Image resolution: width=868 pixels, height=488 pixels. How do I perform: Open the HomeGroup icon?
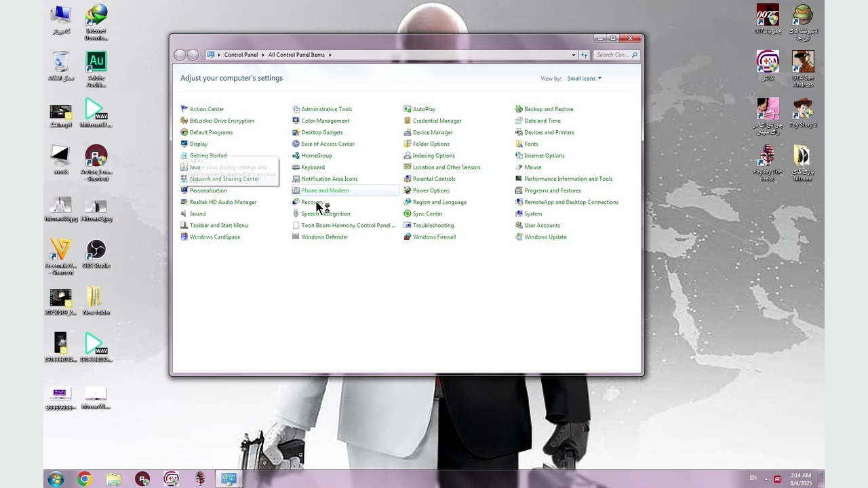[296, 155]
